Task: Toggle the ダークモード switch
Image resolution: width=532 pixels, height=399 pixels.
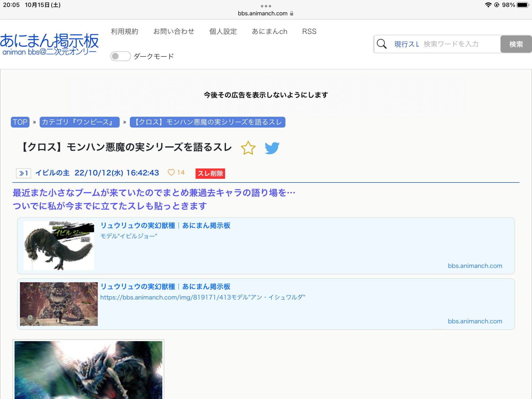Action: coord(120,56)
